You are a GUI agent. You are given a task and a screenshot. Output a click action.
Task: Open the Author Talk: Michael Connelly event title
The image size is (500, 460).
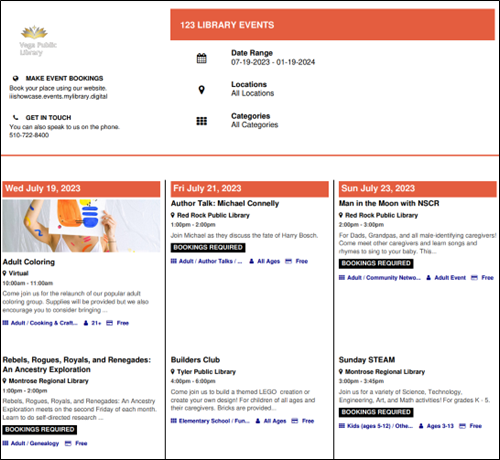tap(225, 203)
